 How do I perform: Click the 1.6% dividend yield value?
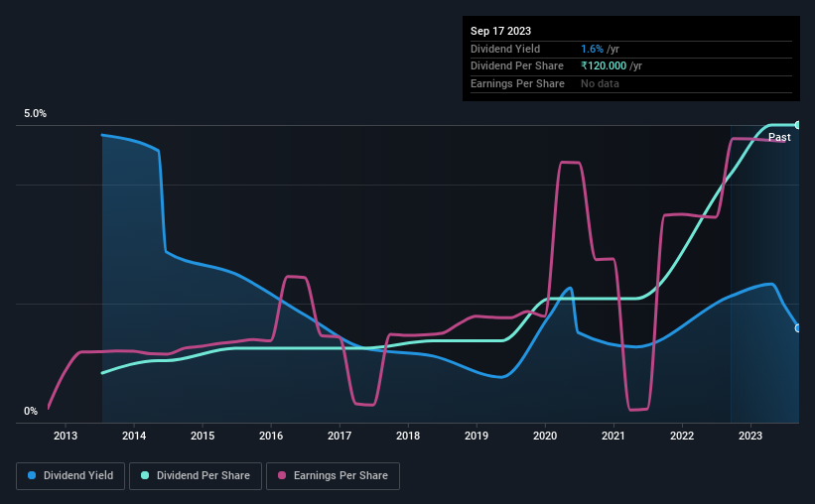[592, 49]
